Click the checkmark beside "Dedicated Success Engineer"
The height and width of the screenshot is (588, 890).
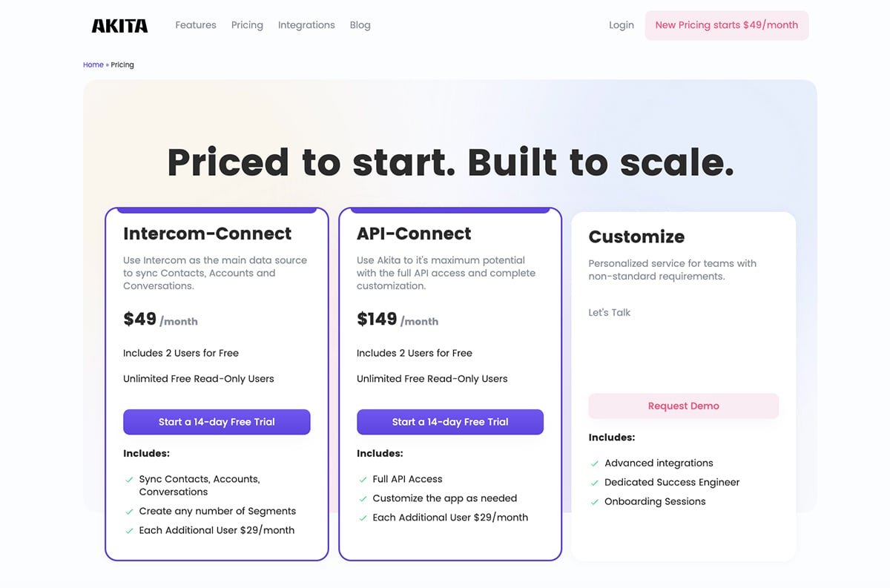[x=595, y=482]
